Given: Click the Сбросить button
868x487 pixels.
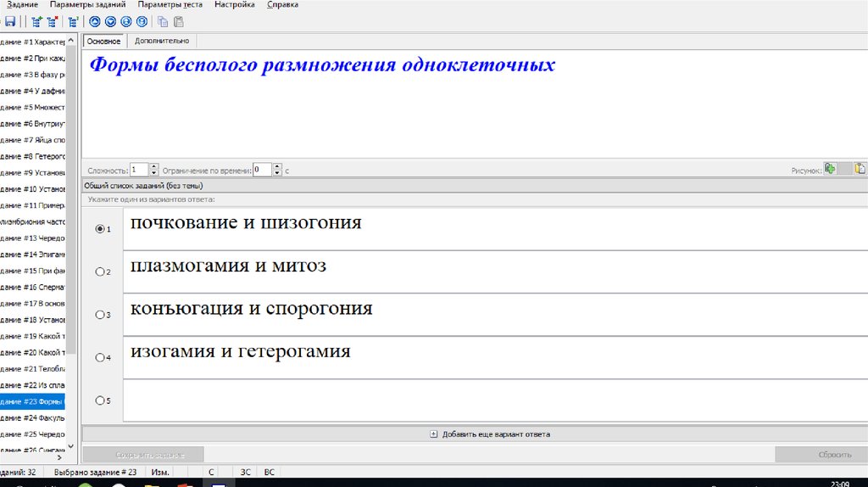Looking at the screenshot, I should pyautogui.click(x=821, y=455).
